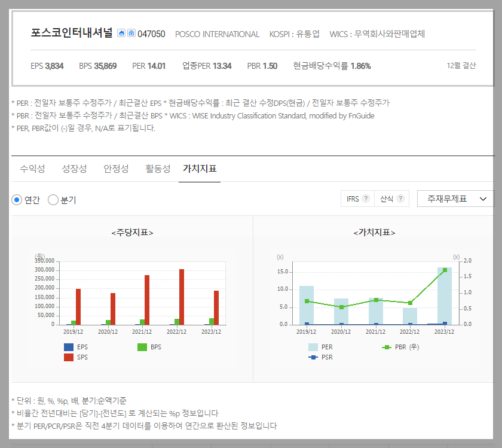Screen dimensions: 502x448
Task: Click the 포스코인터내셔널 company name heading
Action: coord(72,32)
